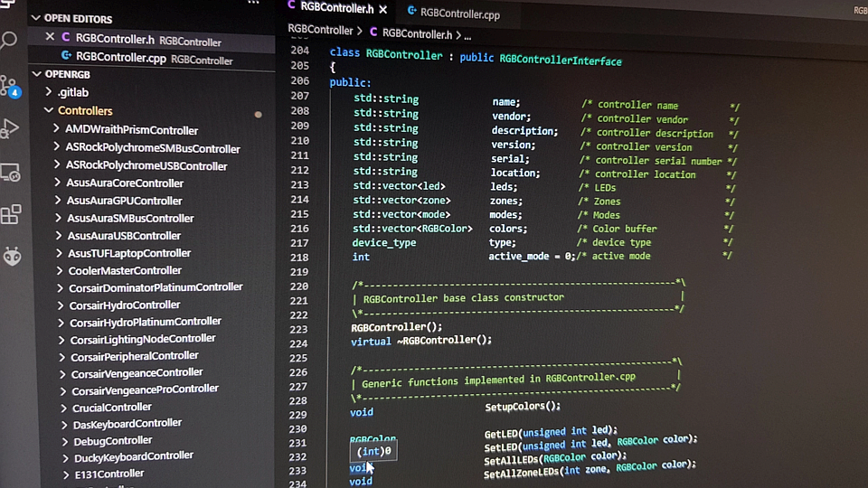This screenshot has height=488, width=868.
Task: Select DasKeyboardController folder
Action: pos(127,424)
